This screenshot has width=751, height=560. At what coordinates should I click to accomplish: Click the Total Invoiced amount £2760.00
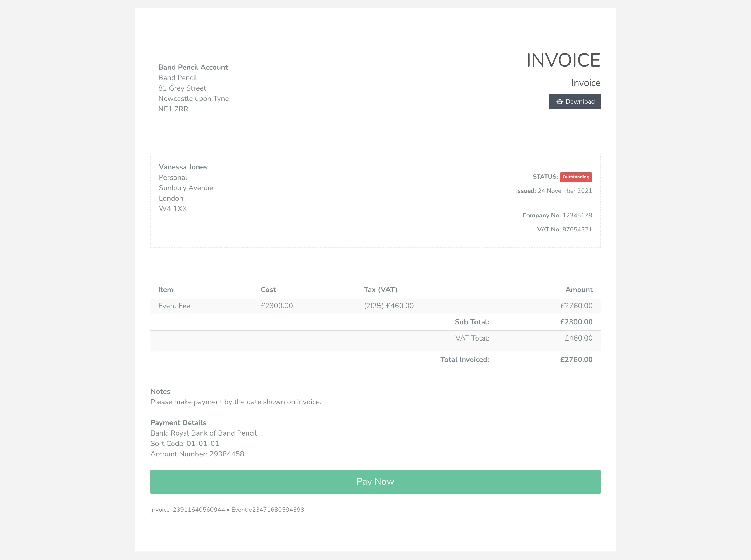click(x=576, y=360)
